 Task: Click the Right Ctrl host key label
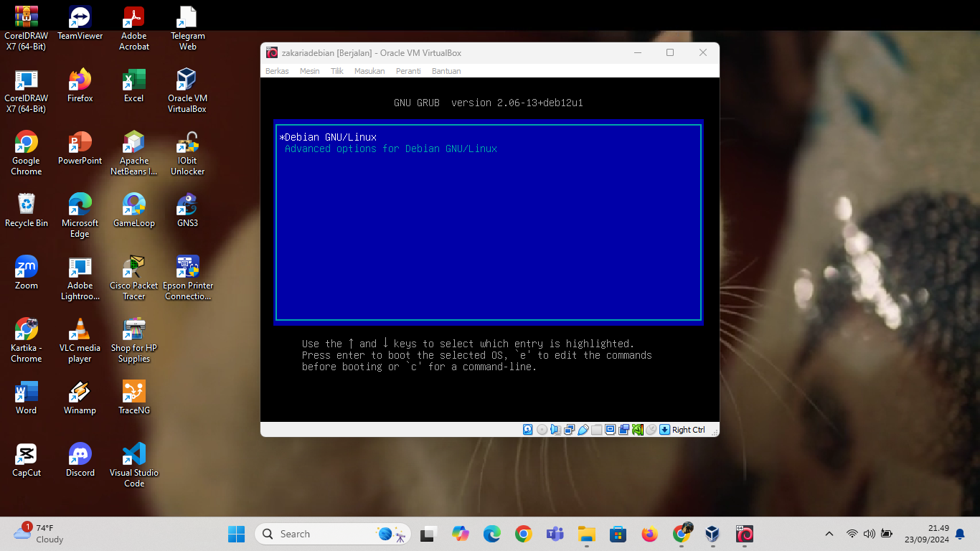[x=689, y=430]
